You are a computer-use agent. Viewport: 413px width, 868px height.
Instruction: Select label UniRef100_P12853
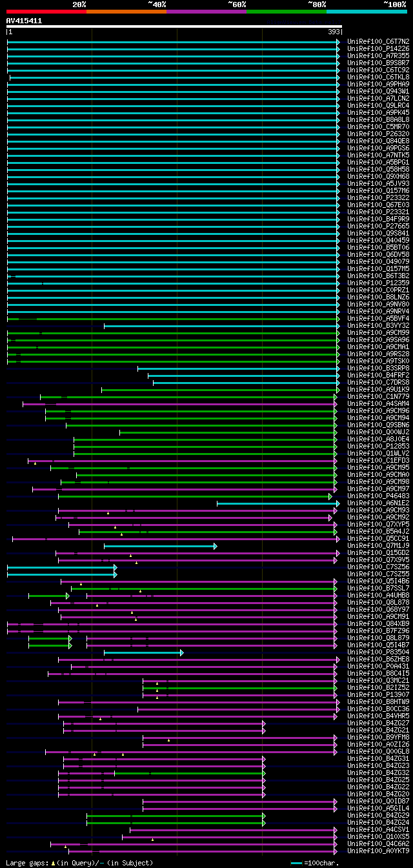pos(378,446)
